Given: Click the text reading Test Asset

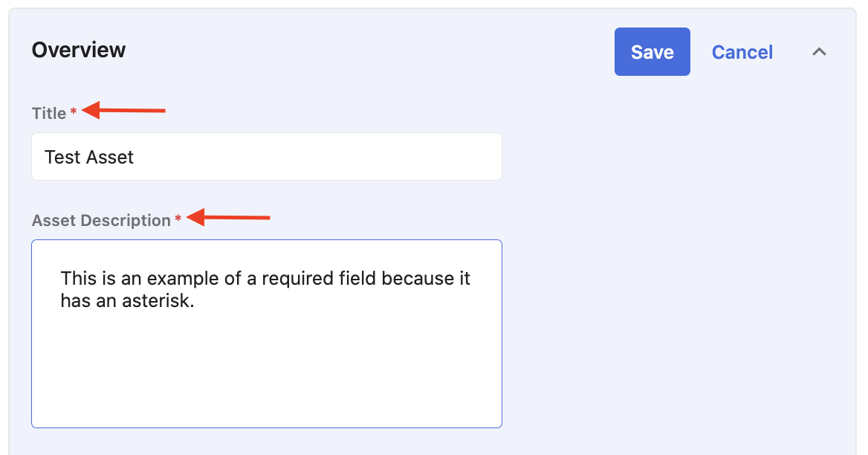Looking at the screenshot, I should 88,157.
